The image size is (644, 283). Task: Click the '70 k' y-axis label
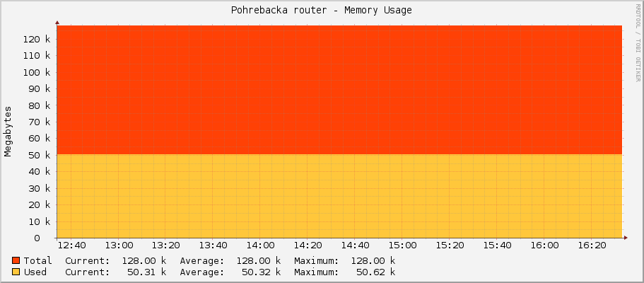(40, 122)
